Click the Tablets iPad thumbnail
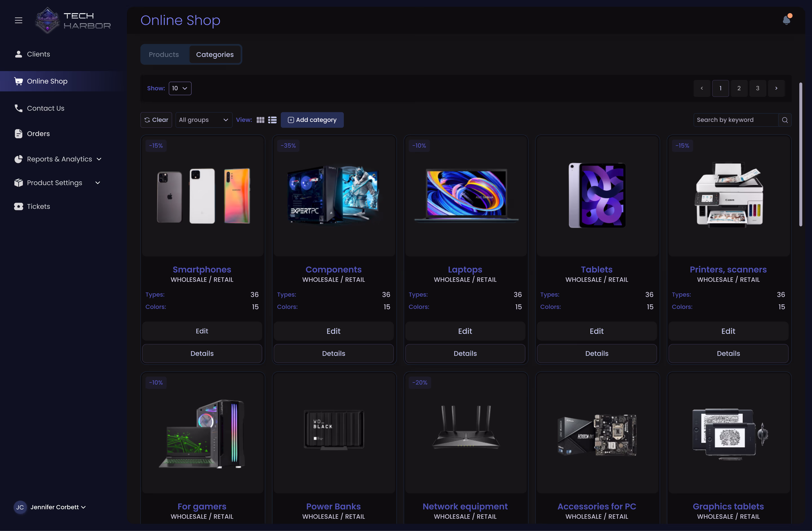 tap(597, 195)
